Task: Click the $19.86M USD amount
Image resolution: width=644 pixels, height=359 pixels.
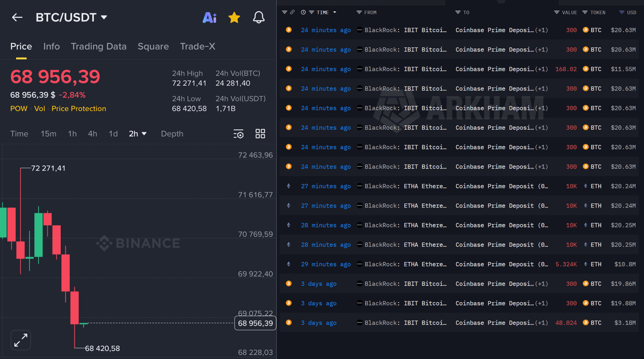Action: pyautogui.click(x=624, y=284)
